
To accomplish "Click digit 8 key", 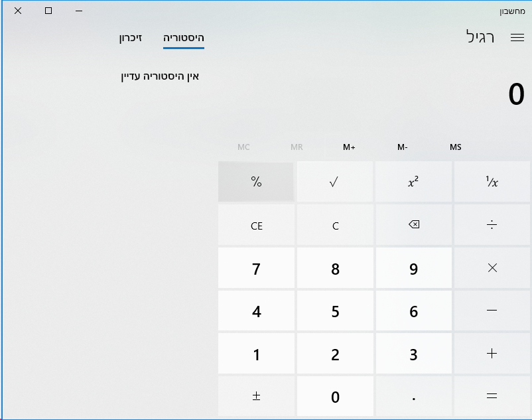I will 335,267.
